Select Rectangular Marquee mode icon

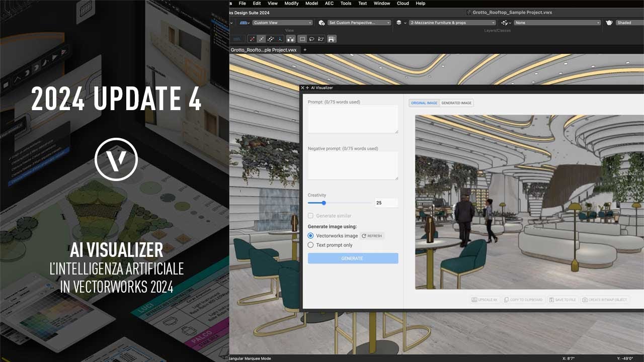[302, 39]
